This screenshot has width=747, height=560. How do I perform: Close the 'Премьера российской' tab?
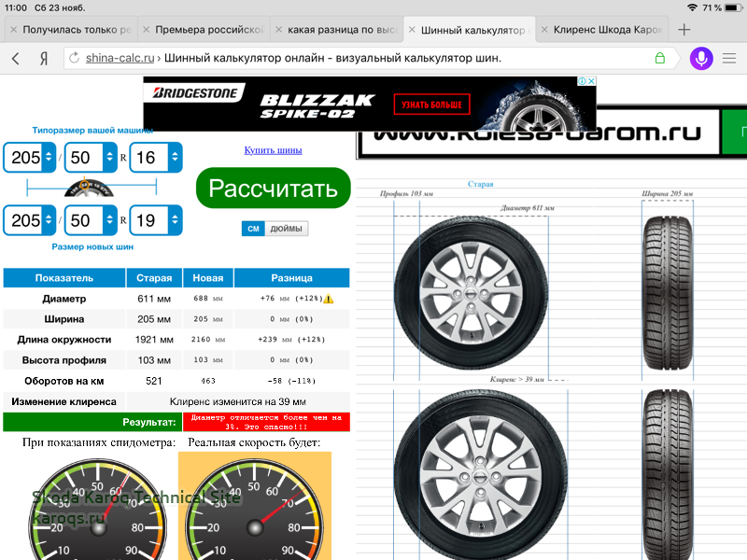pyautogui.click(x=147, y=30)
